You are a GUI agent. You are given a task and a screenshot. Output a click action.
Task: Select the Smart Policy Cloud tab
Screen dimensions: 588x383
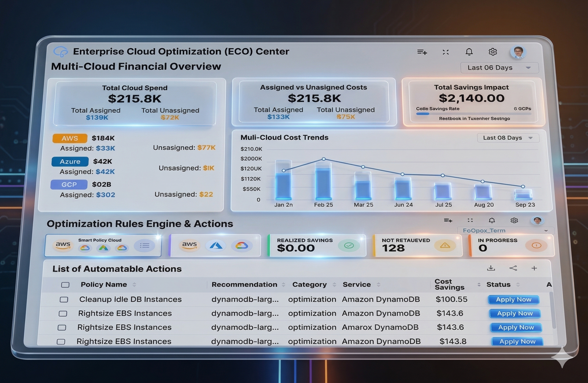(102, 245)
